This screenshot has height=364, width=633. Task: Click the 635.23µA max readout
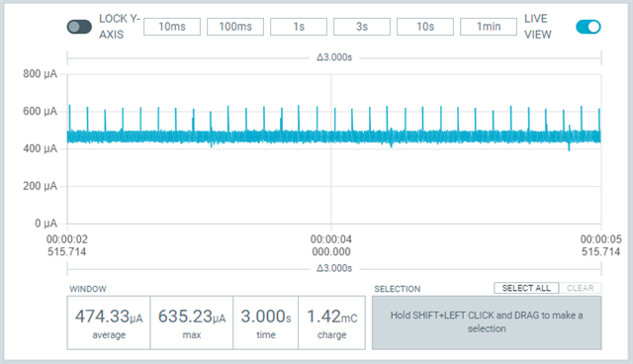click(x=192, y=322)
